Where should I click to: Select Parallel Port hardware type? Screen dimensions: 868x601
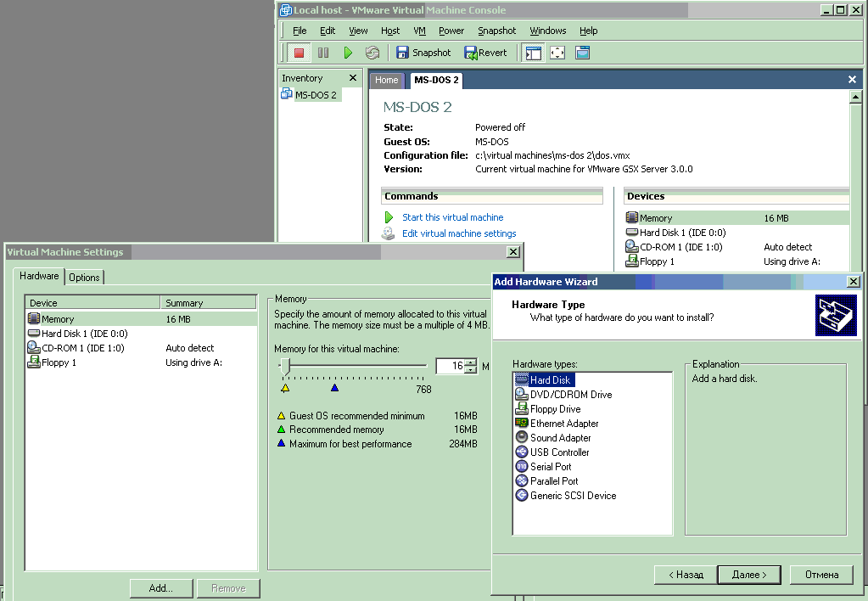click(x=546, y=480)
